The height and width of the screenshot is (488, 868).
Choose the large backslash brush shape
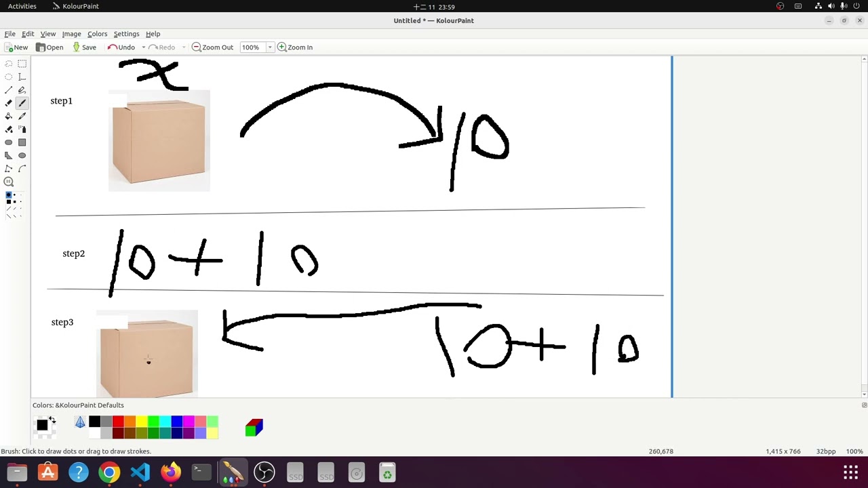[x=9, y=216]
